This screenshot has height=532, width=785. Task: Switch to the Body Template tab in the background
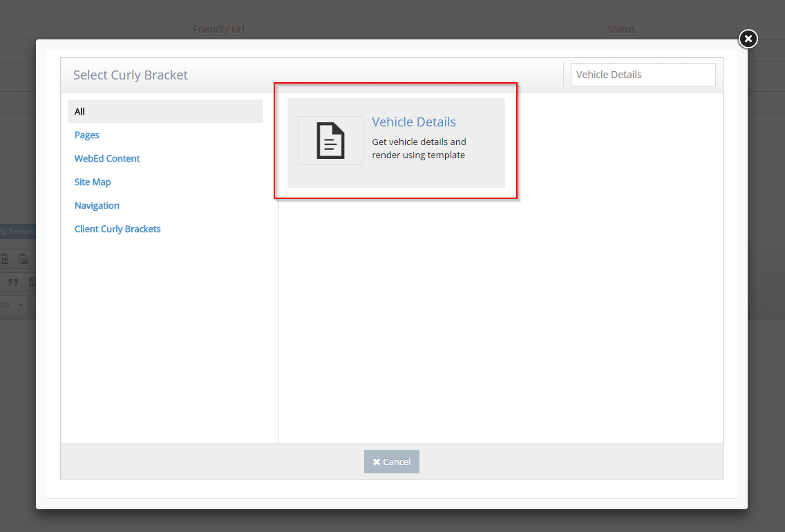(17, 230)
